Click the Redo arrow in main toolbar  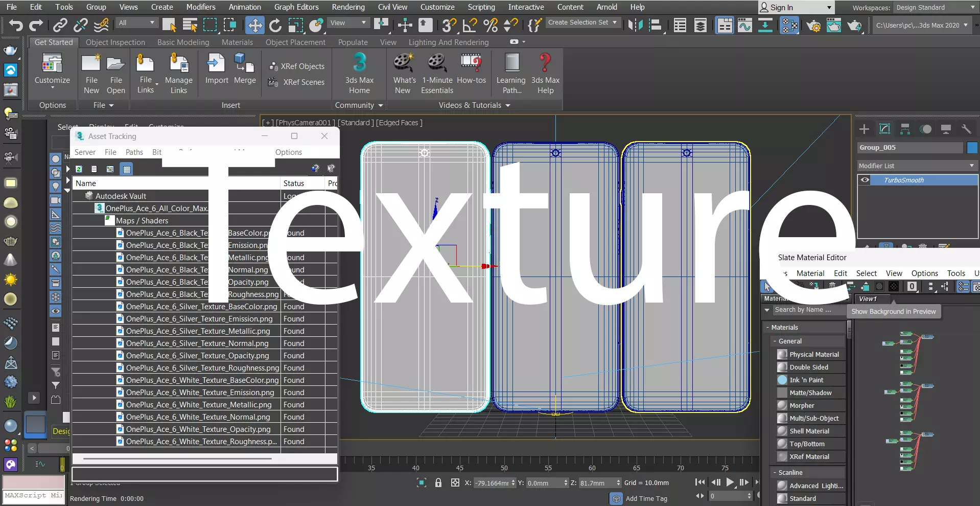pyautogui.click(x=36, y=25)
